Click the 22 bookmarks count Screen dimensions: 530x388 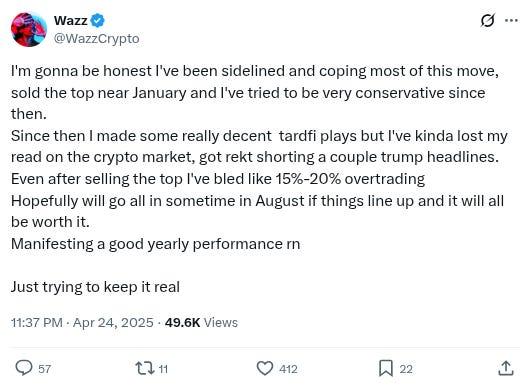coord(406,369)
